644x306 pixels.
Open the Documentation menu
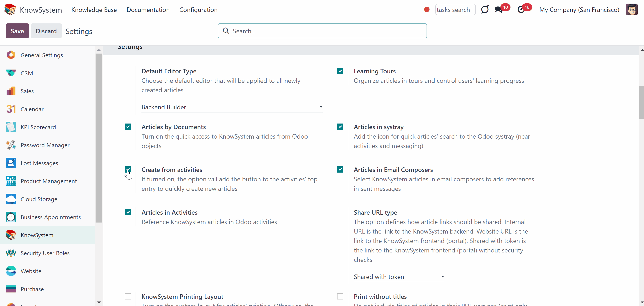click(148, 10)
